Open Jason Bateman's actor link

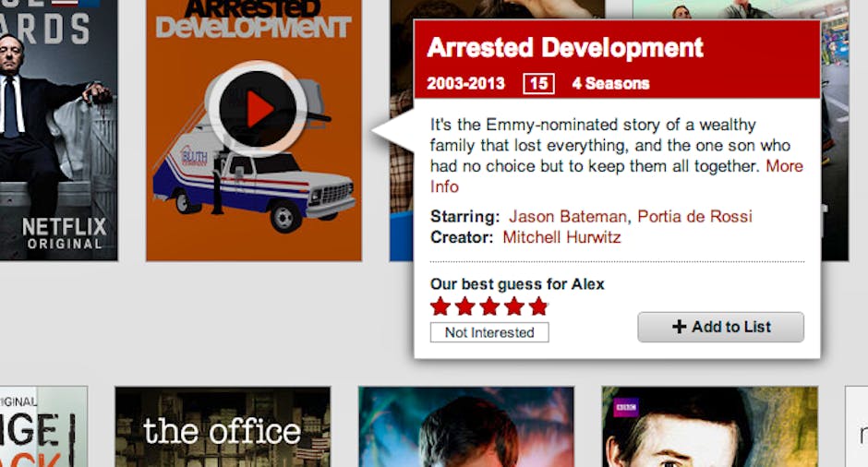click(568, 216)
